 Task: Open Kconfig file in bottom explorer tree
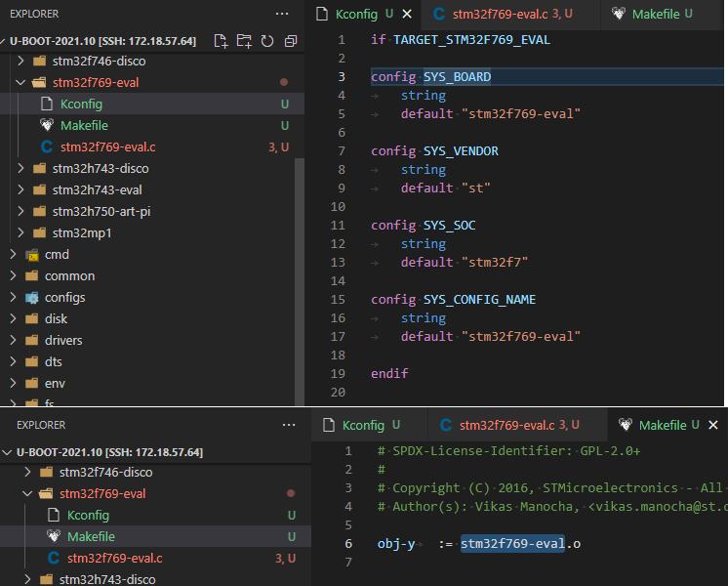point(155,515)
